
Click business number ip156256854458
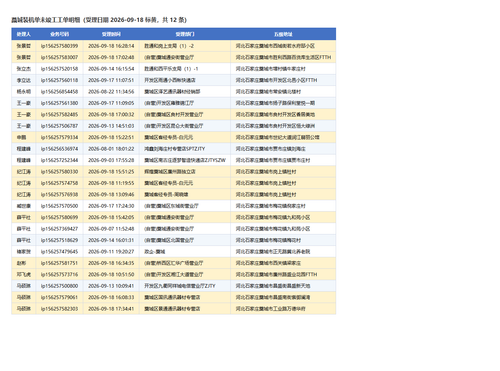pos(59,92)
